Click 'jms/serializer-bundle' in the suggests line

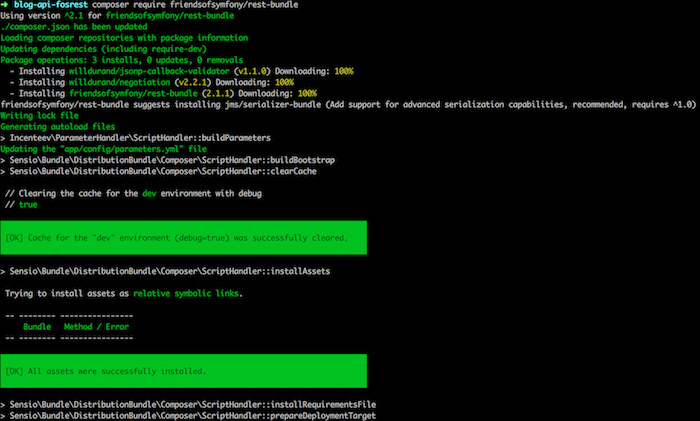tap(273, 105)
